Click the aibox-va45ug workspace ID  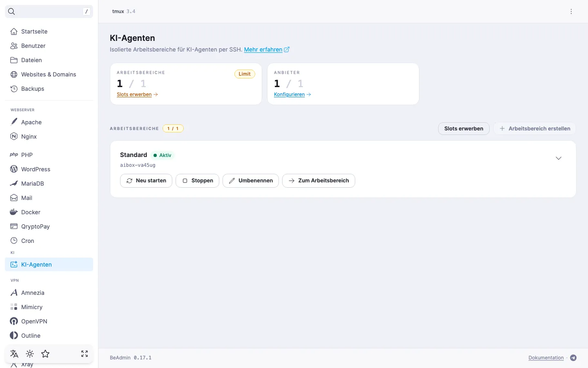(138, 165)
